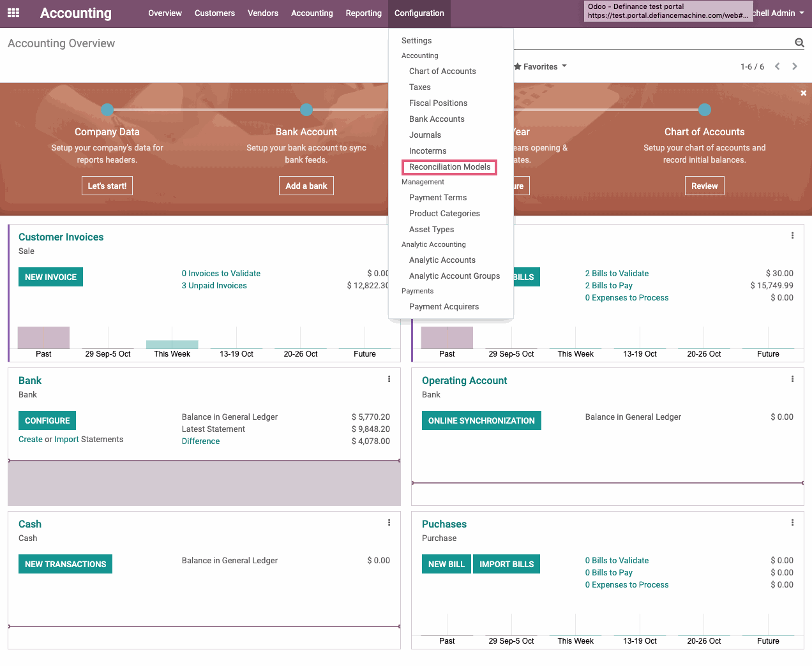Open 3 Unpaid Invoices link
This screenshot has width=812, height=666.
tap(214, 285)
